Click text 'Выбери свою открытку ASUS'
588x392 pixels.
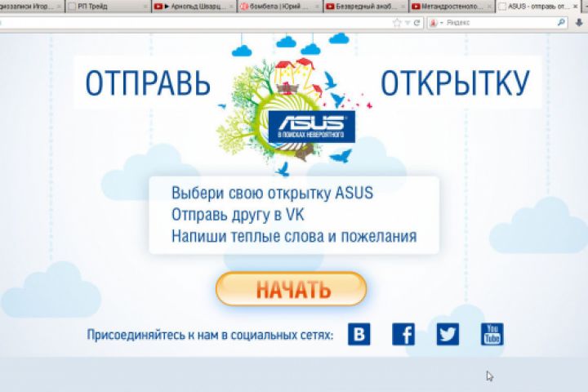[272, 193]
